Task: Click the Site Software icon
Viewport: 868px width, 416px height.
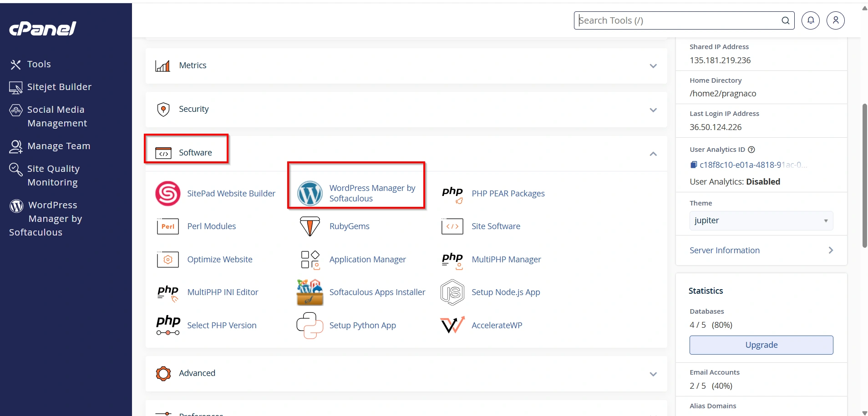Action: click(x=452, y=226)
